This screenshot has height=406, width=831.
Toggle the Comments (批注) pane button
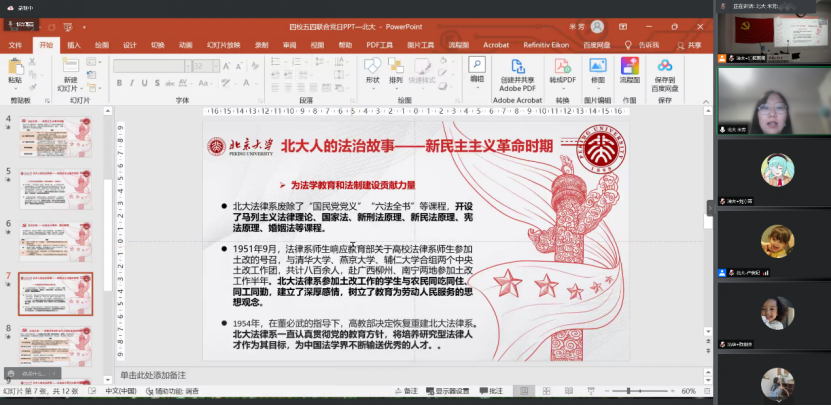[x=491, y=391]
